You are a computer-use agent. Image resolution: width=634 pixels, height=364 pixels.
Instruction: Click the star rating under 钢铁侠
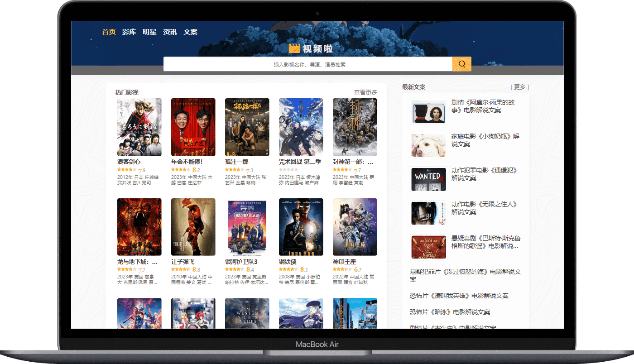coord(288,269)
